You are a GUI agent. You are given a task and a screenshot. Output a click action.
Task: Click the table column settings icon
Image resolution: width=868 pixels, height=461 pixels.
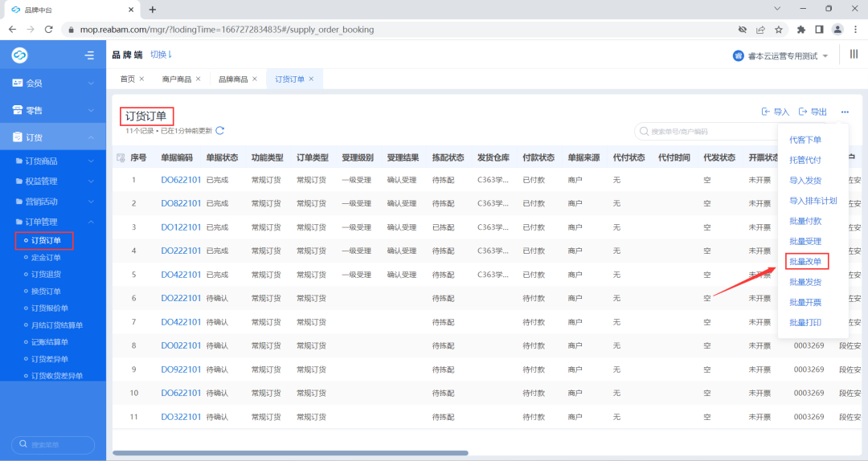click(x=121, y=158)
